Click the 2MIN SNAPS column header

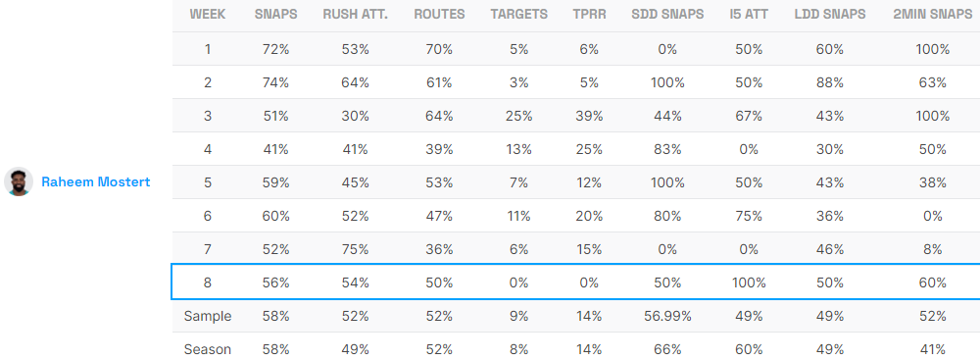tap(933, 14)
